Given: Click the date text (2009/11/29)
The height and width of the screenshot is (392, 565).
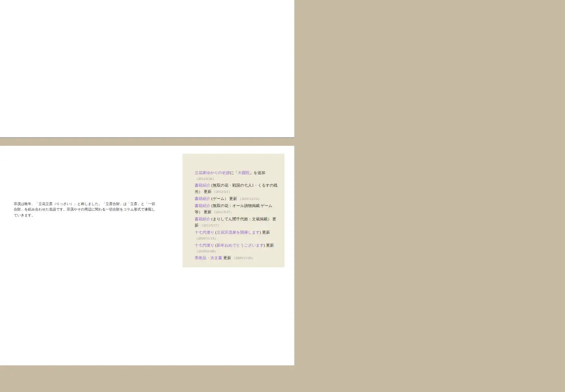Looking at the screenshot, I should point(244,258).
